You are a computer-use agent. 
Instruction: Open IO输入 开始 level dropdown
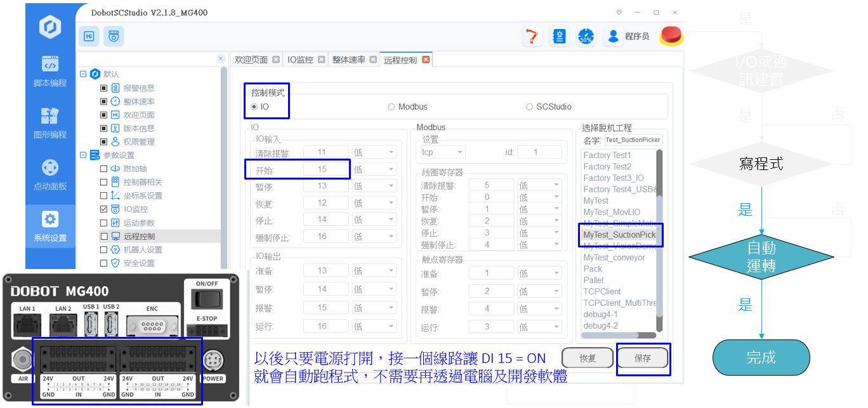(375, 169)
